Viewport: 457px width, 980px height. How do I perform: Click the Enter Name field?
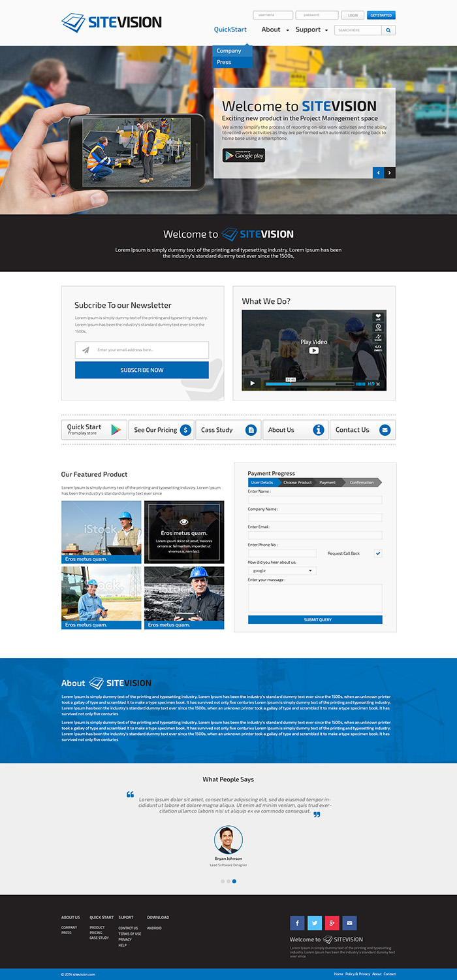pos(315,500)
